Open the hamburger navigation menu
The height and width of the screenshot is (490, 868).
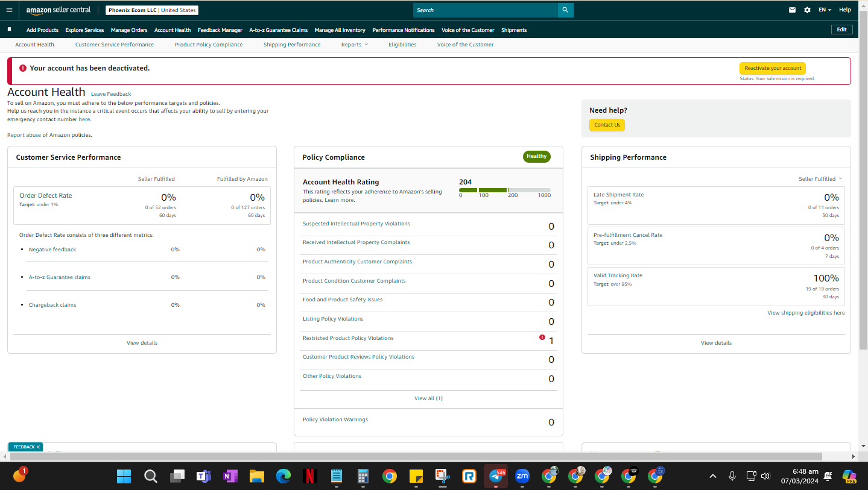point(9,10)
